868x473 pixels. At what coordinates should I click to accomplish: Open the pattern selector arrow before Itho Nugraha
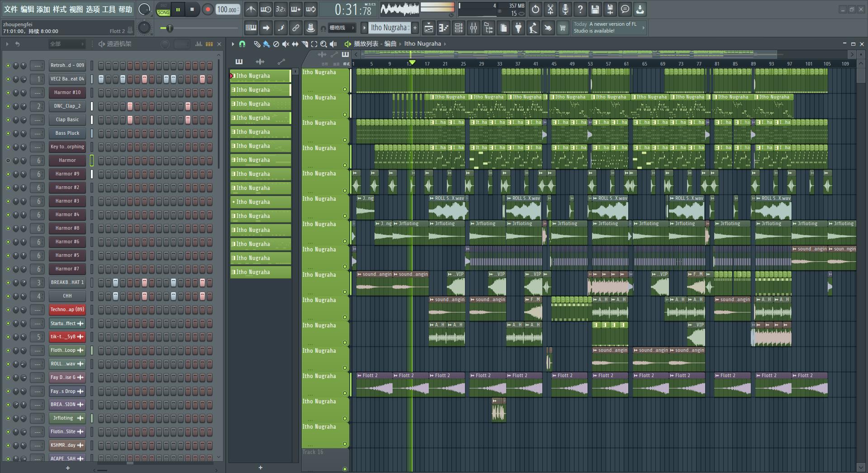(364, 28)
